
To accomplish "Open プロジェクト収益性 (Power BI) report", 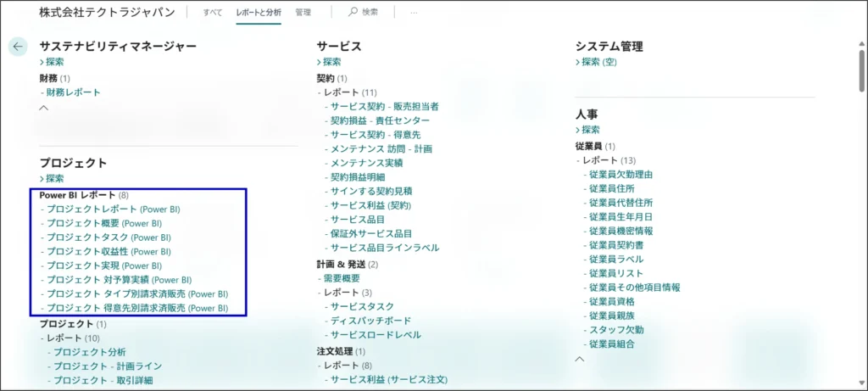I will pos(108,251).
